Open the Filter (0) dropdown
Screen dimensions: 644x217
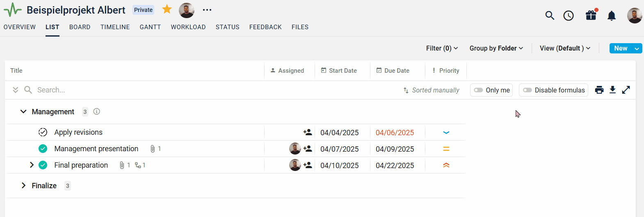pyautogui.click(x=442, y=48)
